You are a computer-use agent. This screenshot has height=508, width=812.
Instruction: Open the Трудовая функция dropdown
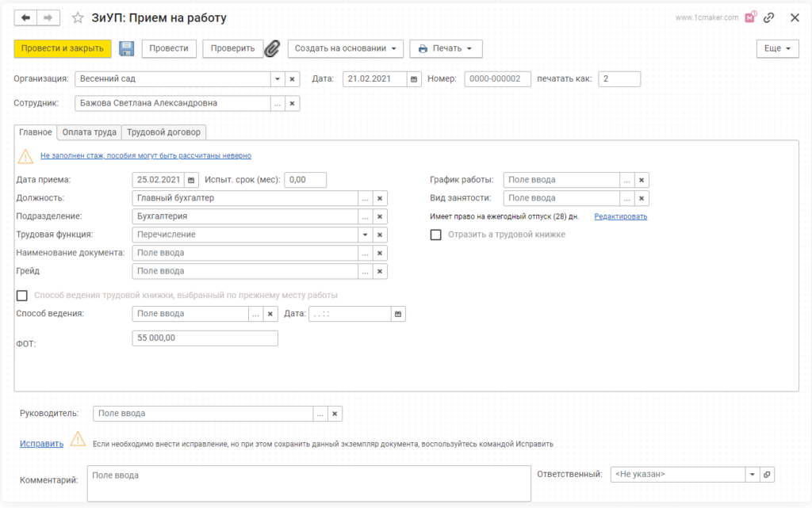365,235
